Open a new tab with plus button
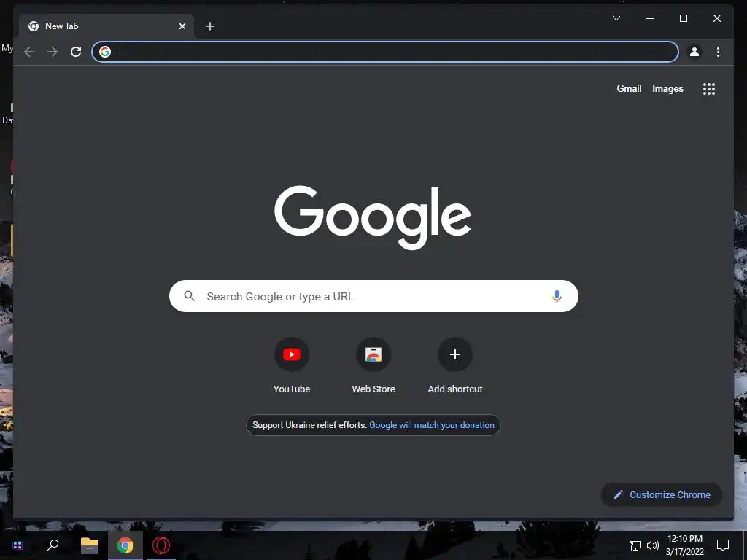 tap(210, 26)
